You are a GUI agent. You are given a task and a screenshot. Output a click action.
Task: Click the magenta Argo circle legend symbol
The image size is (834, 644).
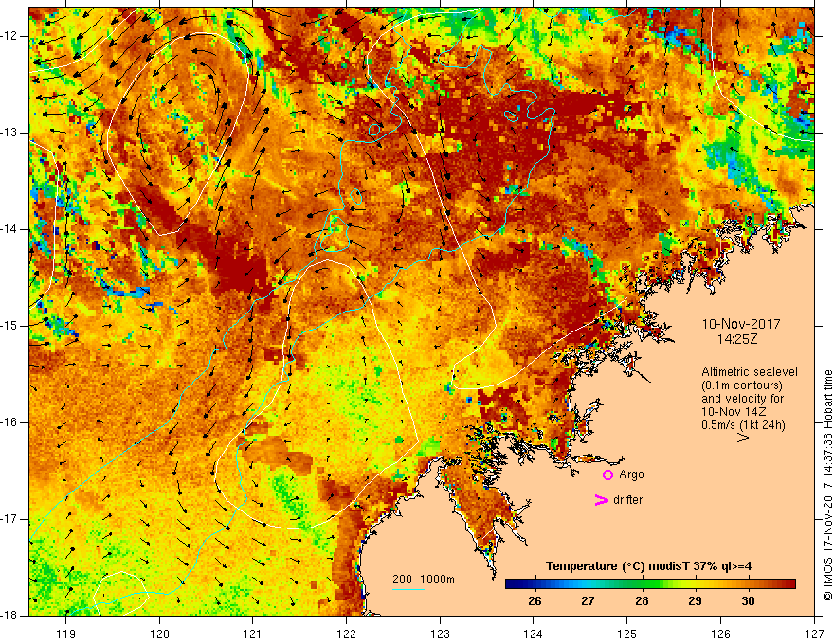607,475
